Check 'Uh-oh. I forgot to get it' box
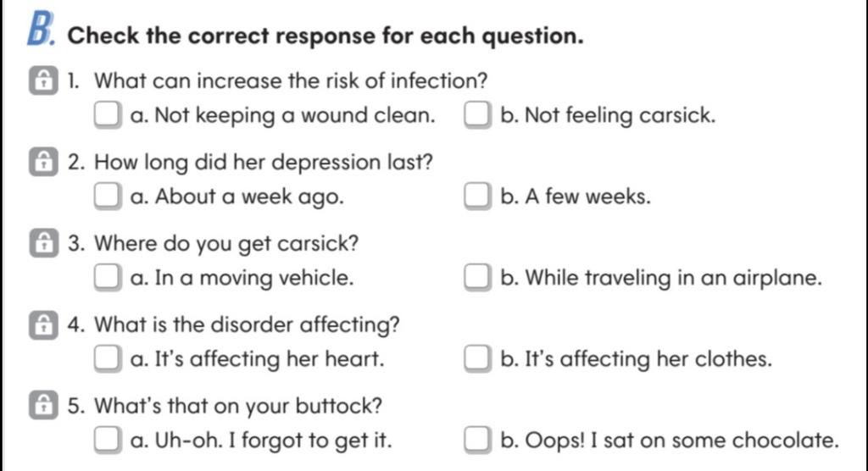This screenshot has width=868, height=471. point(108,440)
